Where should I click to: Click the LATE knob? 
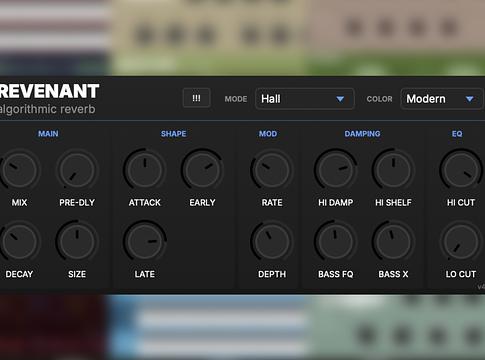tap(144, 242)
